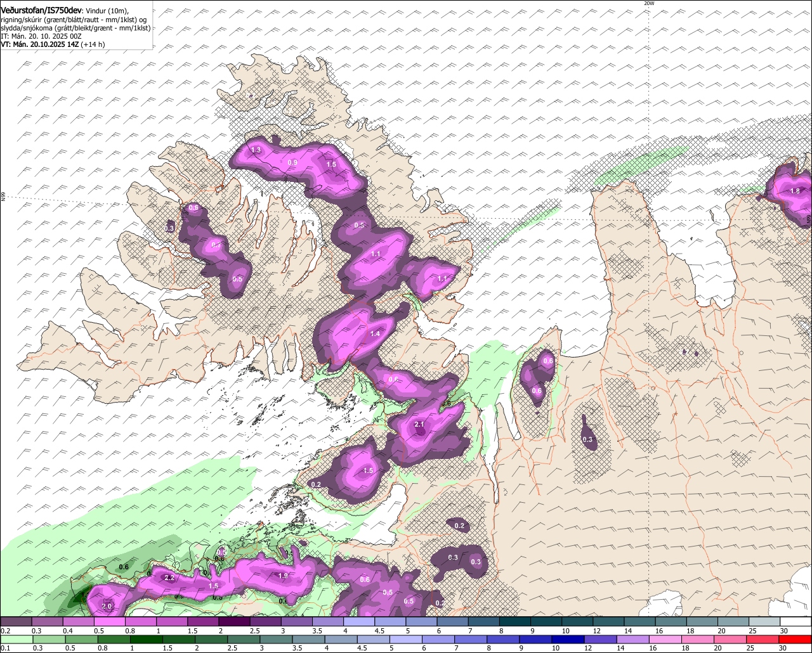Click the "Veðurstofan/IS750dev" title text
812x653 pixels.
pos(41,10)
